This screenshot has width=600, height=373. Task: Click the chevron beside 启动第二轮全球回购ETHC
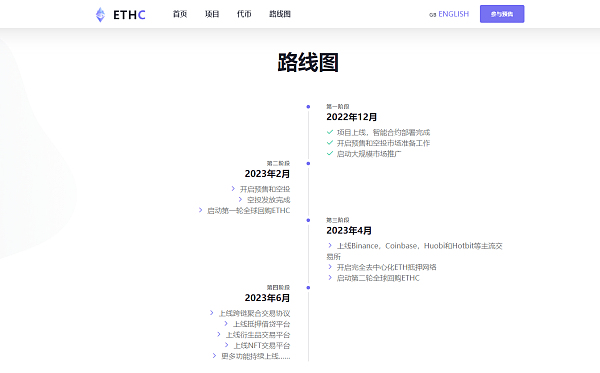(x=330, y=277)
